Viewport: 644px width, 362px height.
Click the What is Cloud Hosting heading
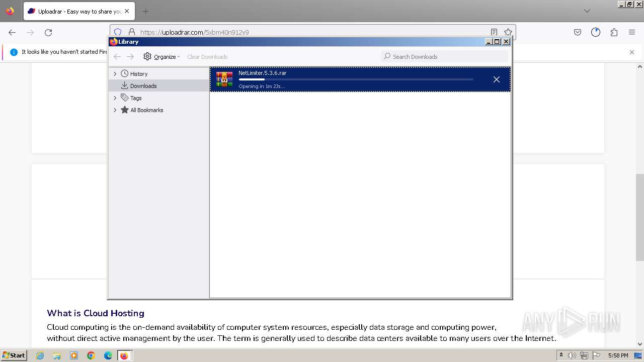(x=96, y=313)
